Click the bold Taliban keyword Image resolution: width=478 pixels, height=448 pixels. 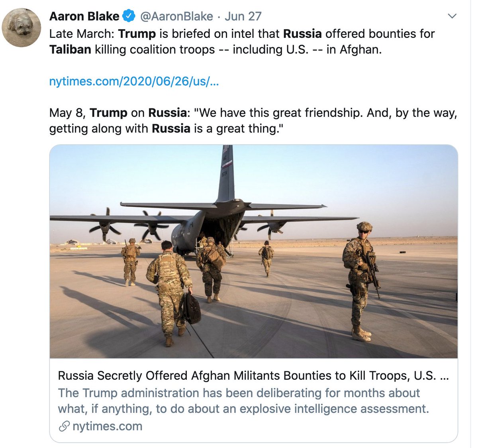tap(70, 49)
